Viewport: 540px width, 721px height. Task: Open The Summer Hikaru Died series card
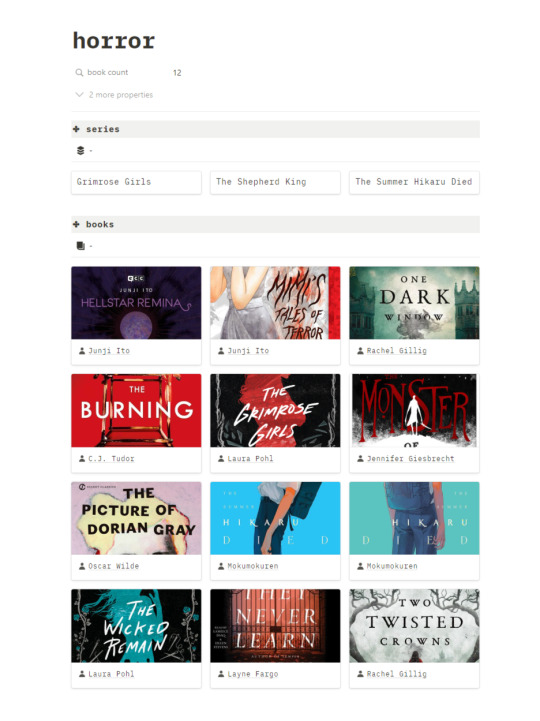414,182
